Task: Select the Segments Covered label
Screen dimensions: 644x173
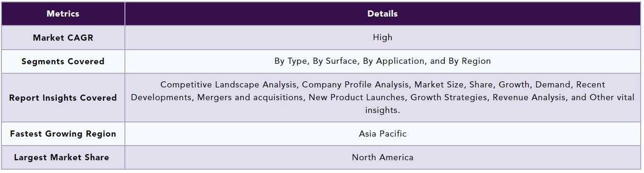Action: (63, 61)
